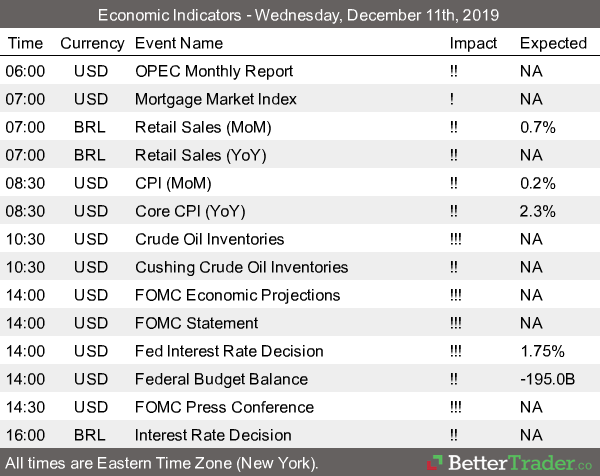This screenshot has width=600, height=476.
Task: Select the FOMC Statement event
Action: pyautogui.click(x=197, y=323)
